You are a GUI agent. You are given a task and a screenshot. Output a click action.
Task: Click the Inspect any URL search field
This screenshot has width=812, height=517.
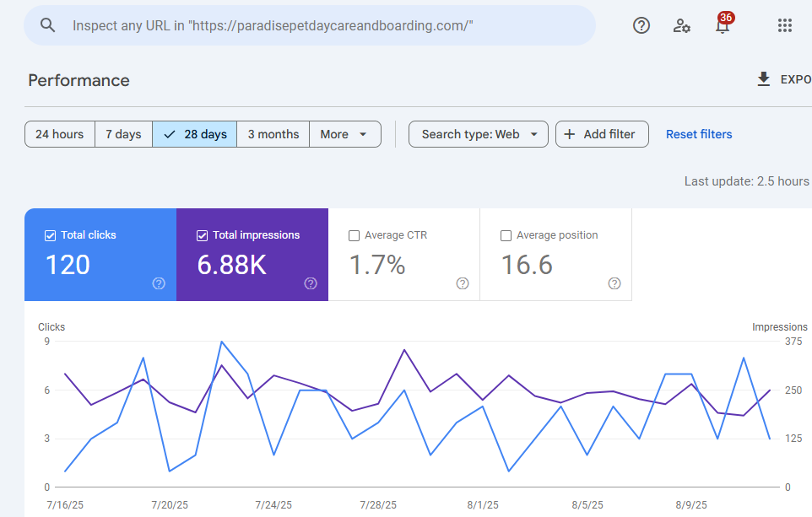click(x=321, y=25)
